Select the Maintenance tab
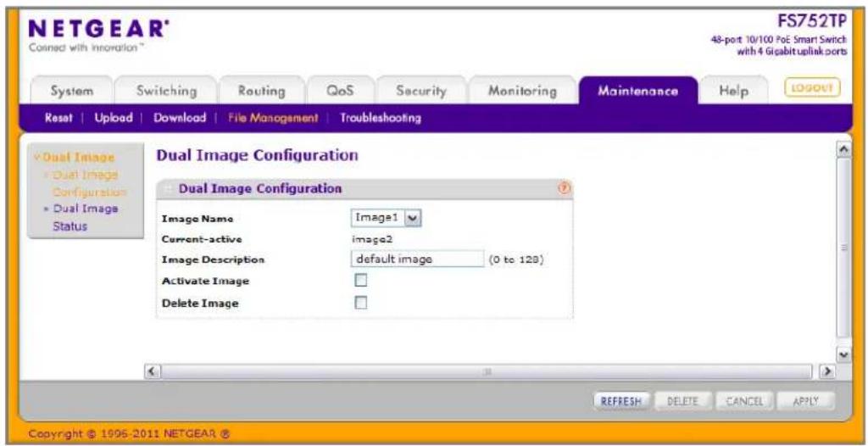 pyautogui.click(x=637, y=91)
